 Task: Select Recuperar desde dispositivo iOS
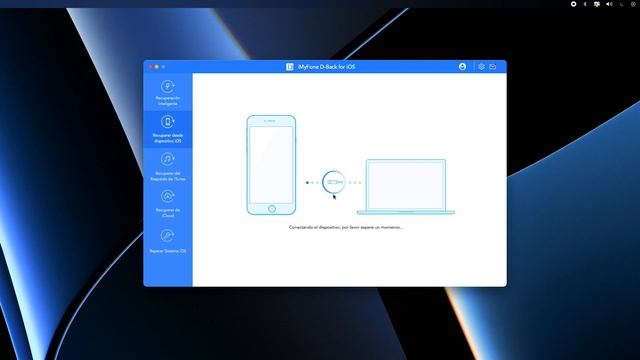coord(168,129)
